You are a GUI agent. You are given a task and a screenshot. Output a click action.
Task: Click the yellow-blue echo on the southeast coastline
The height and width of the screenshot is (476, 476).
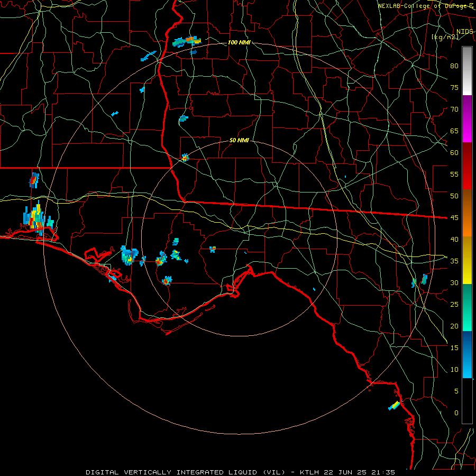(x=394, y=405)
